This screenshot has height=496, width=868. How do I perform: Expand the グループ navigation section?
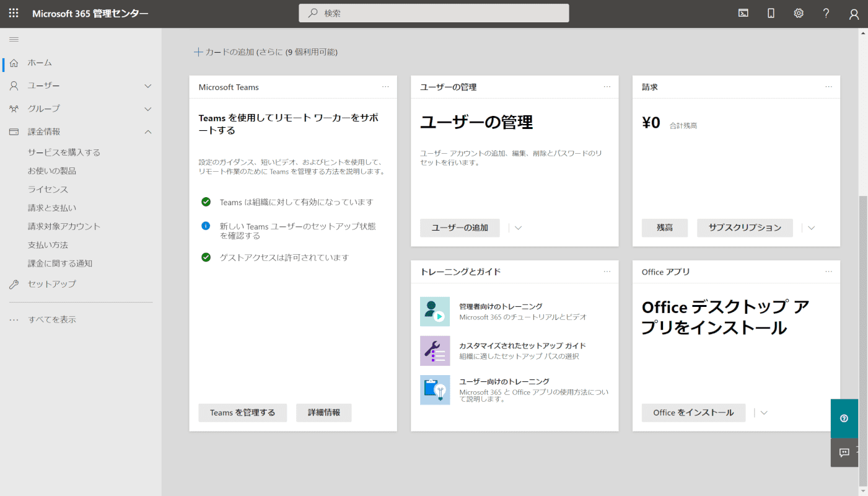(x=147, y=109)
